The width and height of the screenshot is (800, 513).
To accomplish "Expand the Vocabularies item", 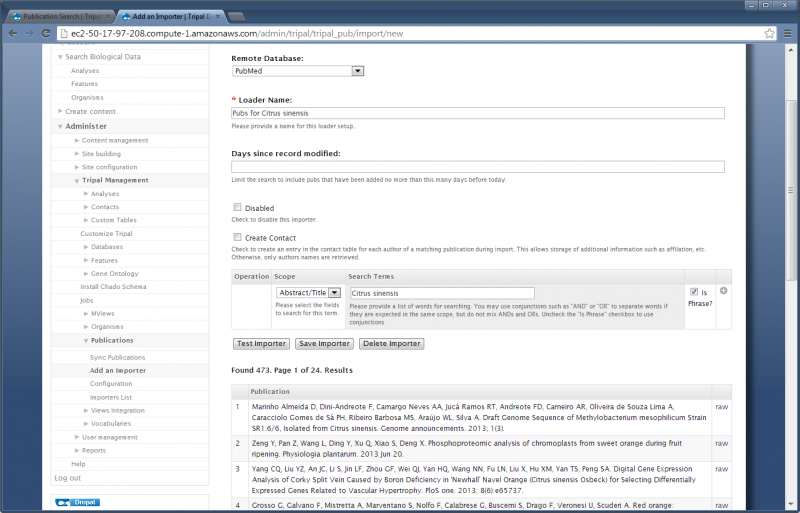I will 86,423.
